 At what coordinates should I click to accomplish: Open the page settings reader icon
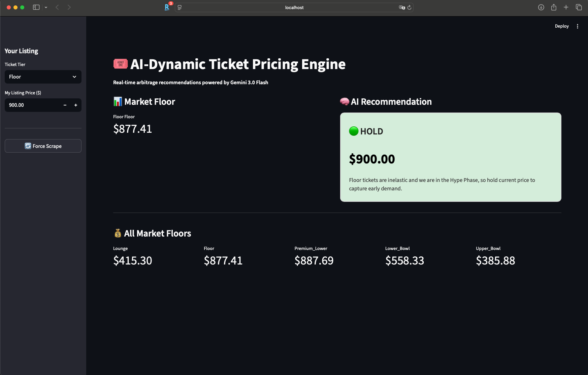tap(179, 7)
